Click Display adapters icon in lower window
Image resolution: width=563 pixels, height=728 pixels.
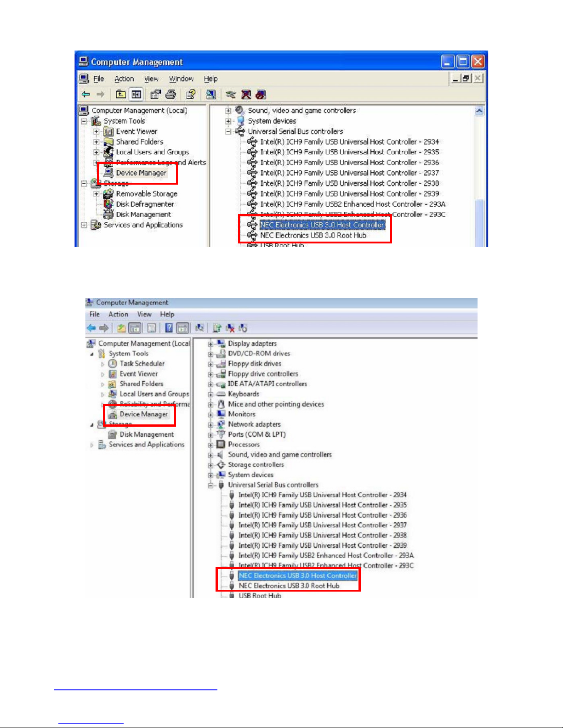pyautogui.click(x=221, y=343)
